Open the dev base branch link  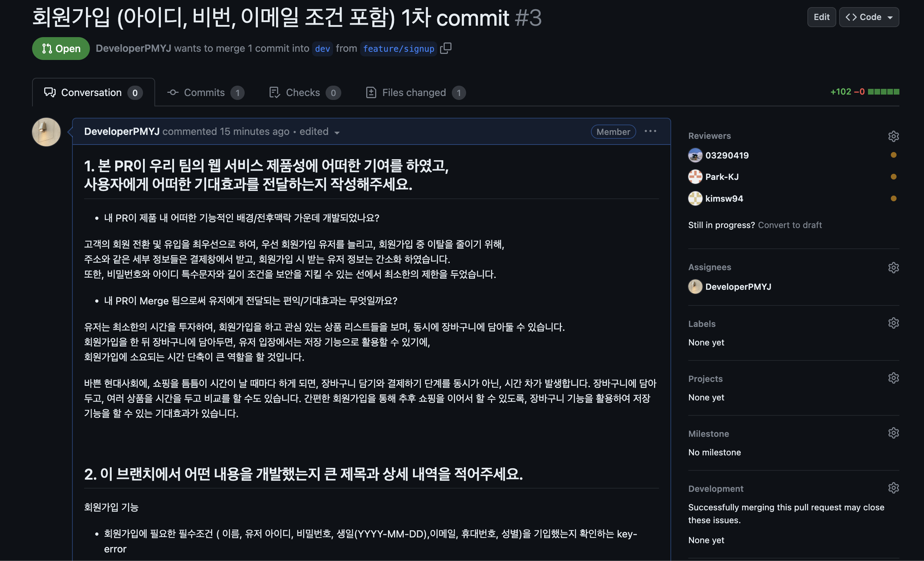322,49
